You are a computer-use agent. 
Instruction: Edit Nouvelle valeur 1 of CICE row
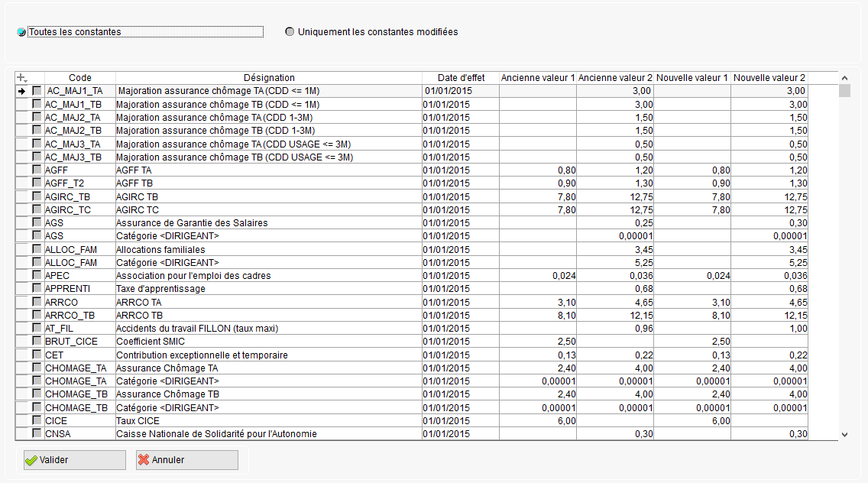tap(692, 420)
